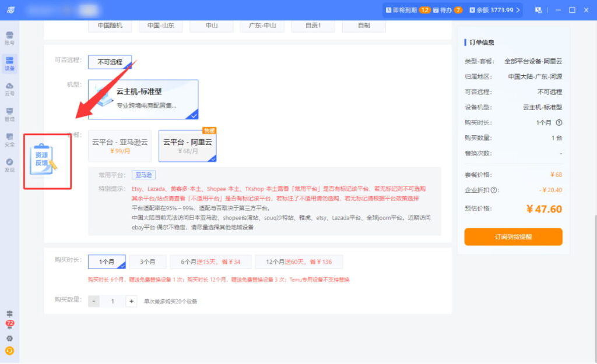Select region option 中山
Image resolution: width=597 pixels, height=364 pixels.
point(212,26)
